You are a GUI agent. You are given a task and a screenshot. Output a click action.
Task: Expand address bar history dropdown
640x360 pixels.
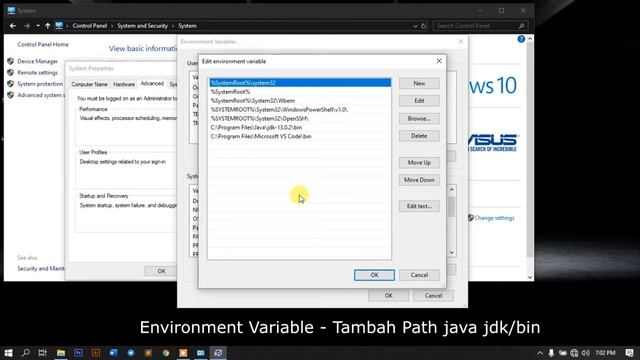pyautogui.click(x=415, y=26)
